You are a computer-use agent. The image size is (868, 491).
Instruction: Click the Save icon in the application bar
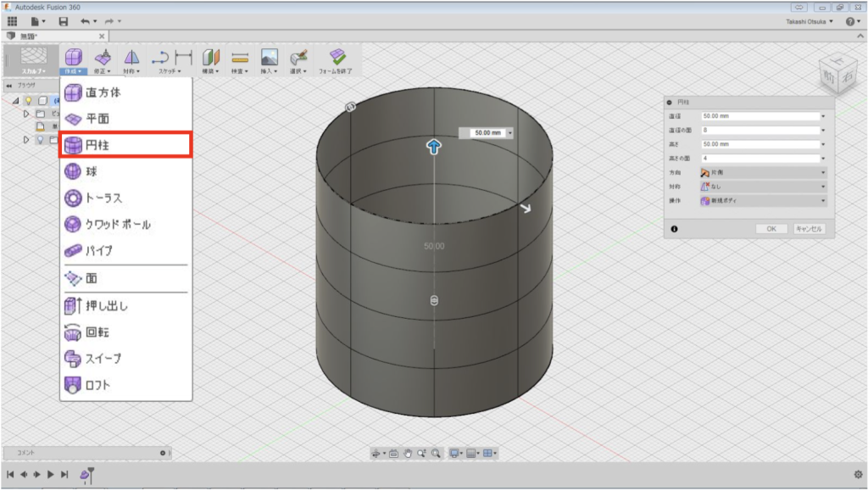coord(63,22)
